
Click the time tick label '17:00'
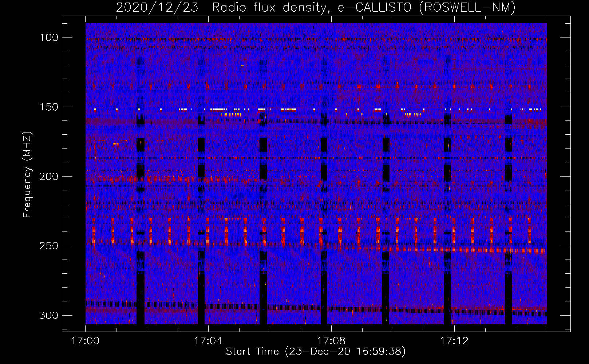(85, 341)
